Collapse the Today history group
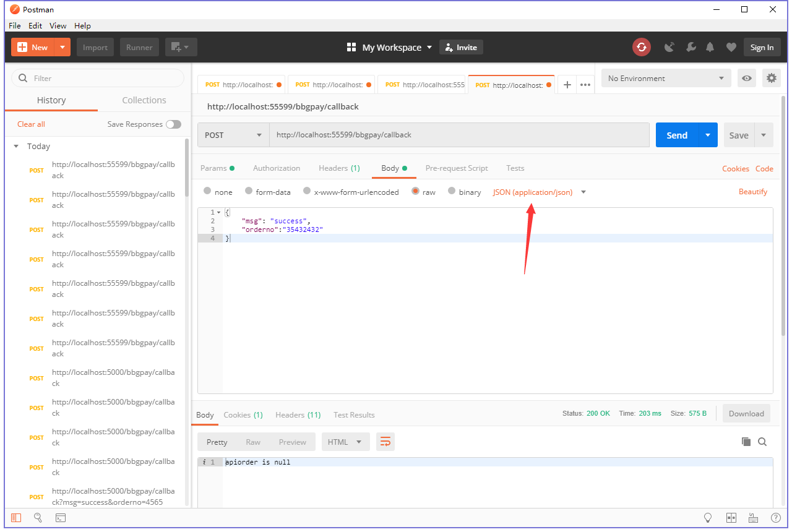Image resolution: width=792 pixels, height=532 pixels. (x=17, y=147)
